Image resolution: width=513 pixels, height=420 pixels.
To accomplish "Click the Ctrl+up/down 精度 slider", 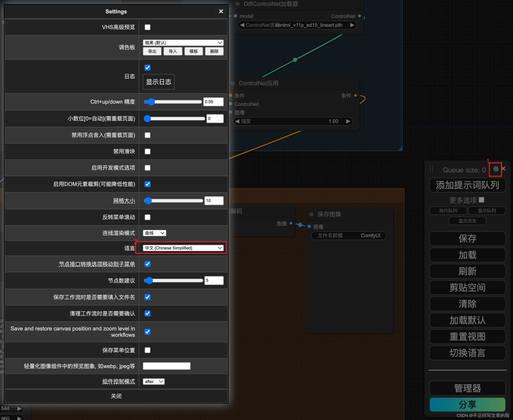I will (x=173, y=102).
